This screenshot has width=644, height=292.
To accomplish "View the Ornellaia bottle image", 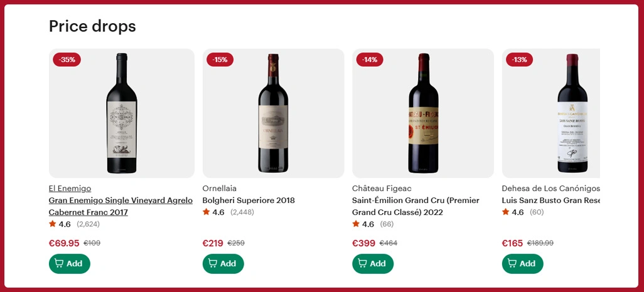I will 273,113.
